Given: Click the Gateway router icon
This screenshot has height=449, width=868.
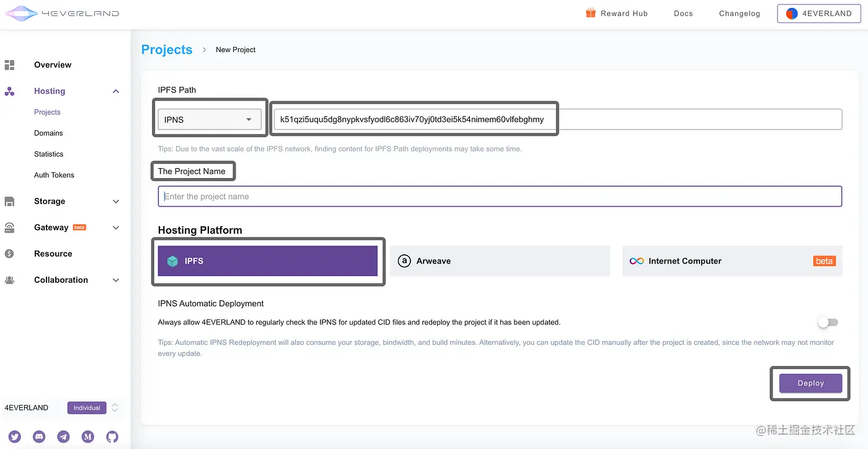Looking at the screenshot, I should pos(9,228).
